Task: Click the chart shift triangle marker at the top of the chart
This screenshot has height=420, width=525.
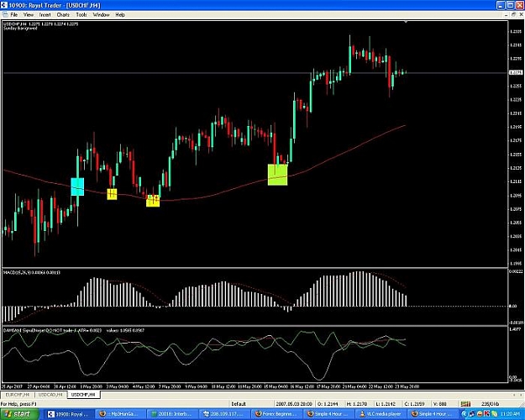Action: click(x=406, y=22)
